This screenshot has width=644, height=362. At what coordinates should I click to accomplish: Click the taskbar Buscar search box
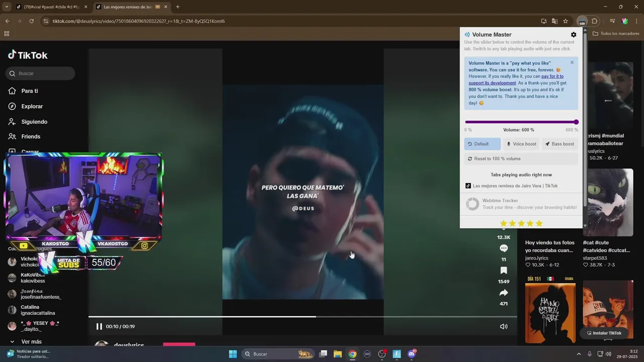pyautogui.click(x=277, y=354)
